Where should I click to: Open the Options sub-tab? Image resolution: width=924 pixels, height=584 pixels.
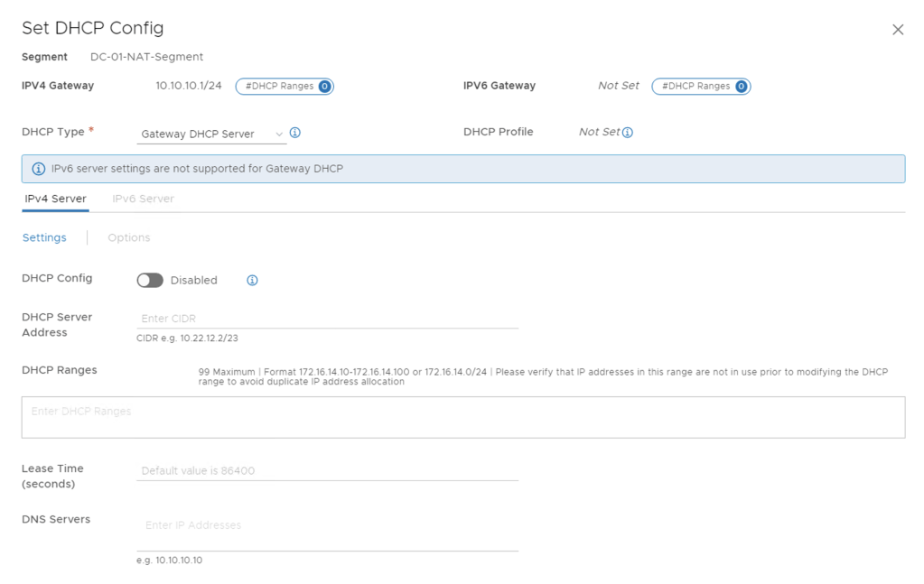click(128, 237)
